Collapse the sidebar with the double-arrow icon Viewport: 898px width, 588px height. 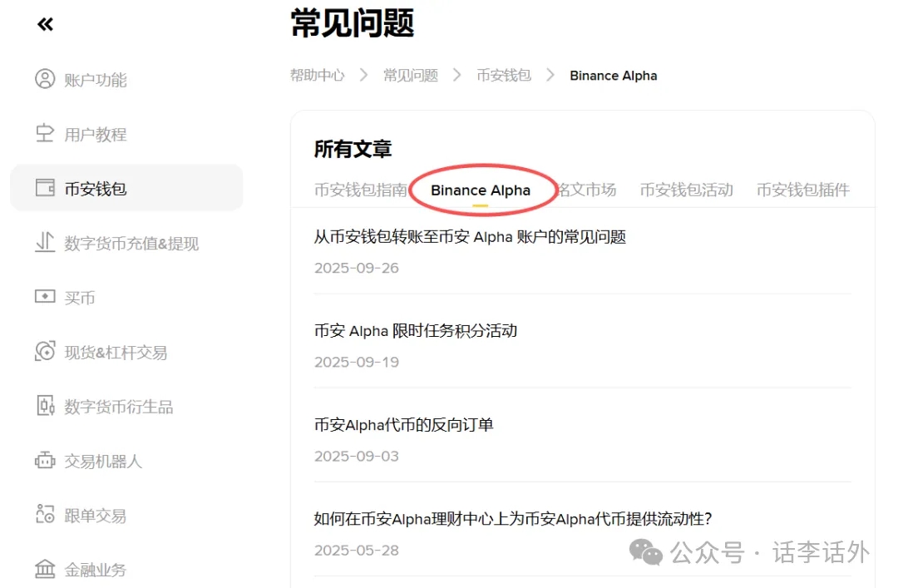tap(44, 24)
